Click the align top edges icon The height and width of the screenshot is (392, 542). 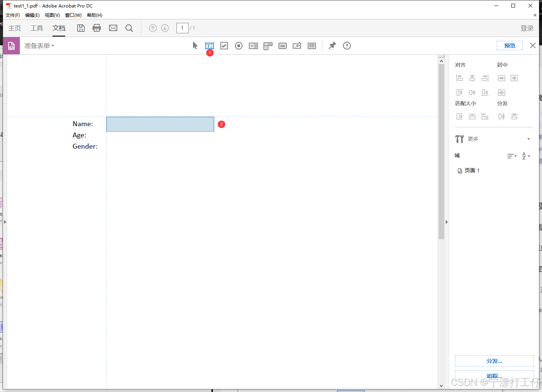pyautogui.click(x=460, y=92)
